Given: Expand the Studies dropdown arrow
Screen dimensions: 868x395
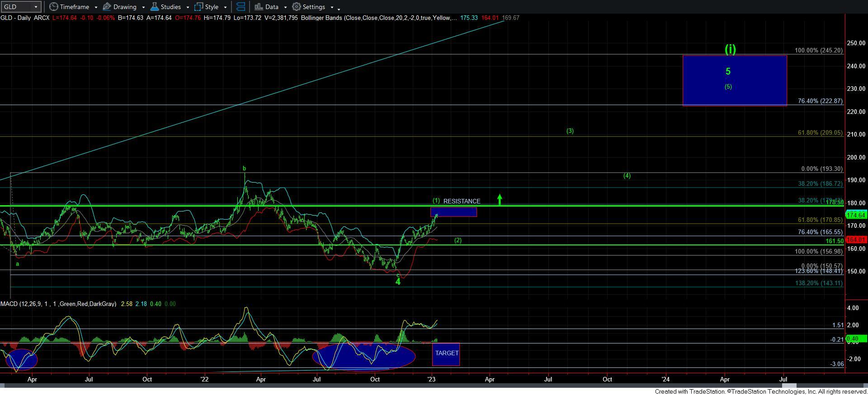Looking at the screenshot, I should point(188,7).
